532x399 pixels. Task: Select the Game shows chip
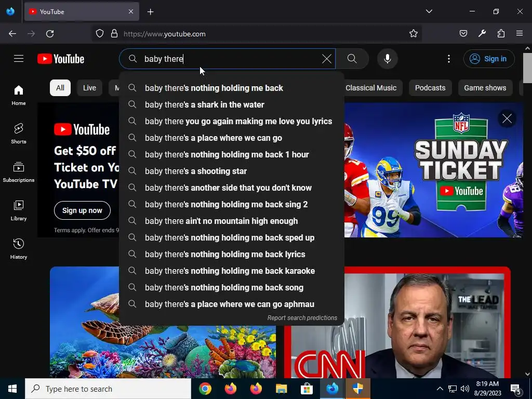point(485,88)
